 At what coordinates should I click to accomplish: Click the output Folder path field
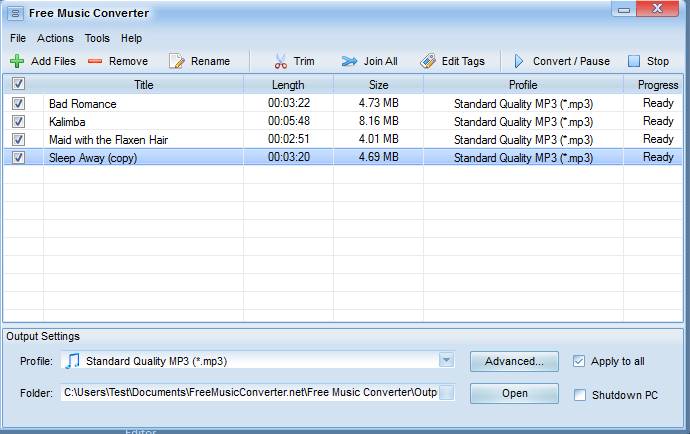point(250,393)
